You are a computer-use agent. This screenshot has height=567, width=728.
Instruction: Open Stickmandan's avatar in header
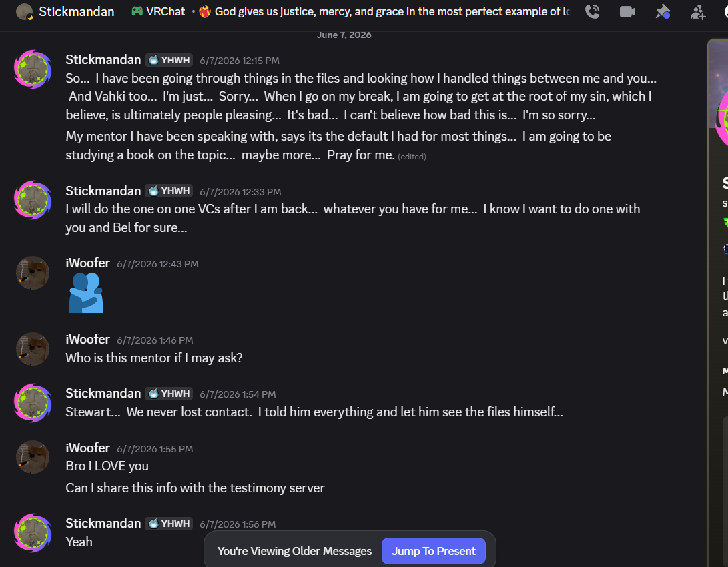tap(24, 11)
